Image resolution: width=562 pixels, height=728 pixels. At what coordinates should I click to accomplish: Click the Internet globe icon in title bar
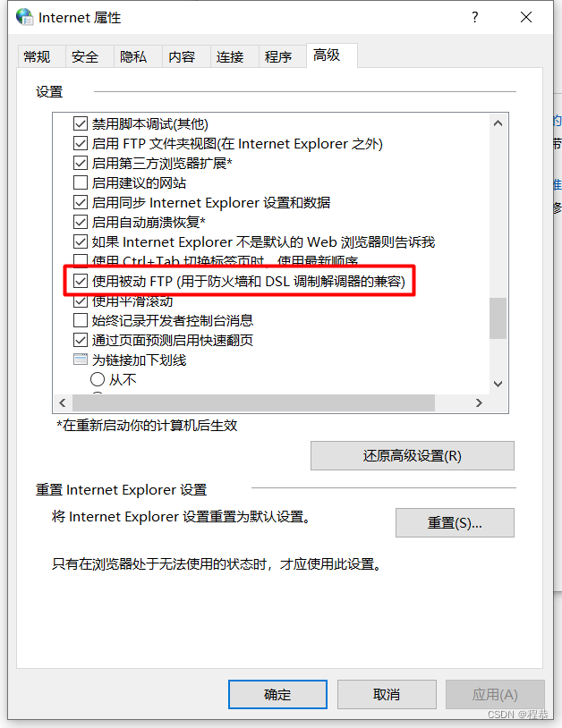24,17
